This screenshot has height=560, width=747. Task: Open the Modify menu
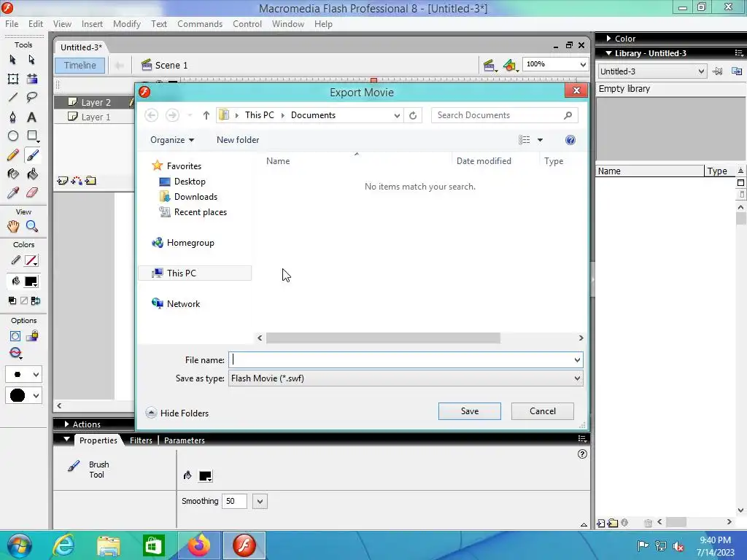[126, 24]
